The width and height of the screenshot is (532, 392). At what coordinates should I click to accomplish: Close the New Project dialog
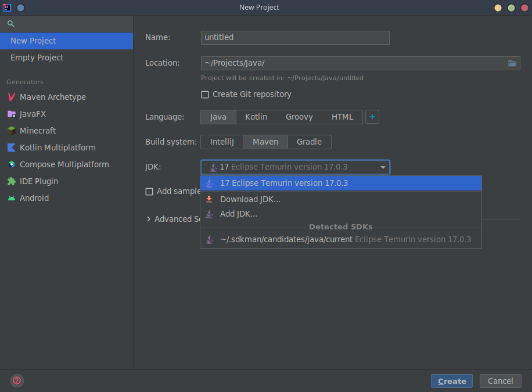tap(524, 8)
